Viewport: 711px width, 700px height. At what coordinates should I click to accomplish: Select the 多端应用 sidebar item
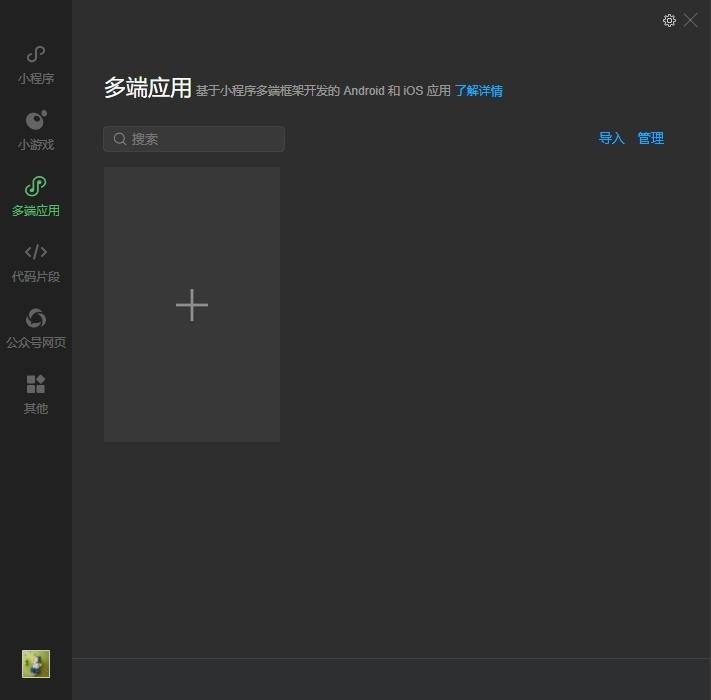pos(36,196)
